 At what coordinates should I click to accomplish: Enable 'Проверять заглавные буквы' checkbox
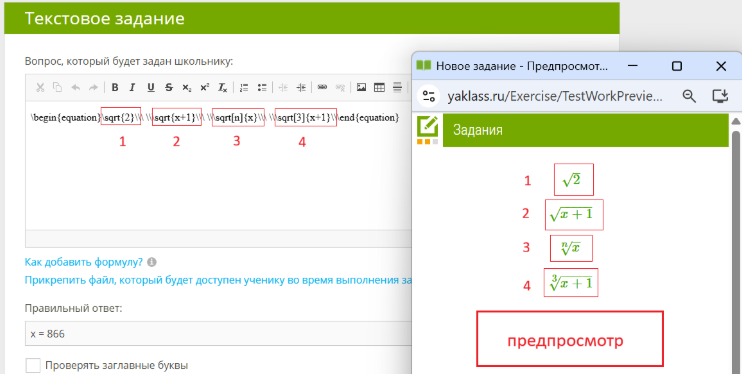coord(33,365)
